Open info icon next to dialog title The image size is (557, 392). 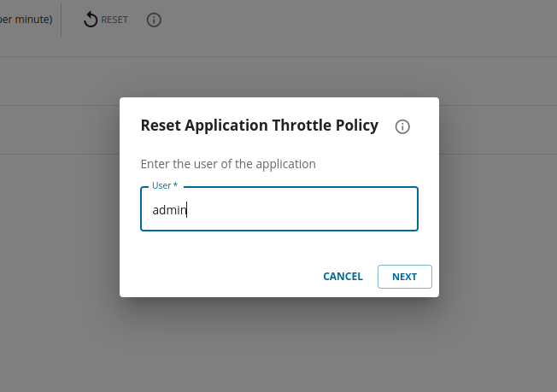pyautogui.click(x=402, y=126)
